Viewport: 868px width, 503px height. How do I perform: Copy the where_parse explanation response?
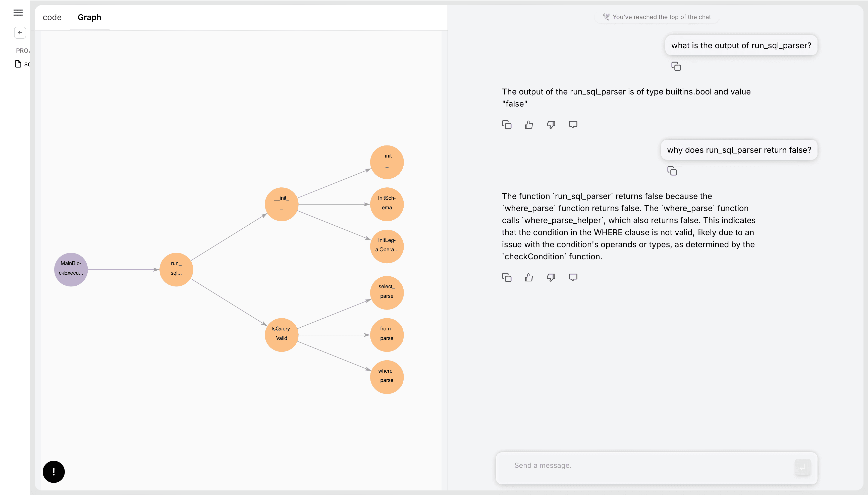507,277
